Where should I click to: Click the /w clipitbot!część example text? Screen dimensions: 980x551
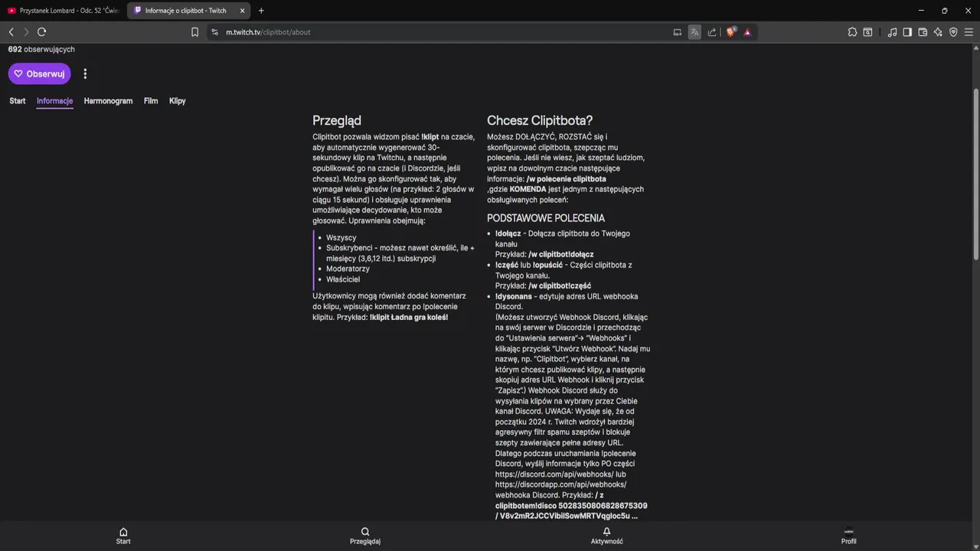(x=560, y=285)
